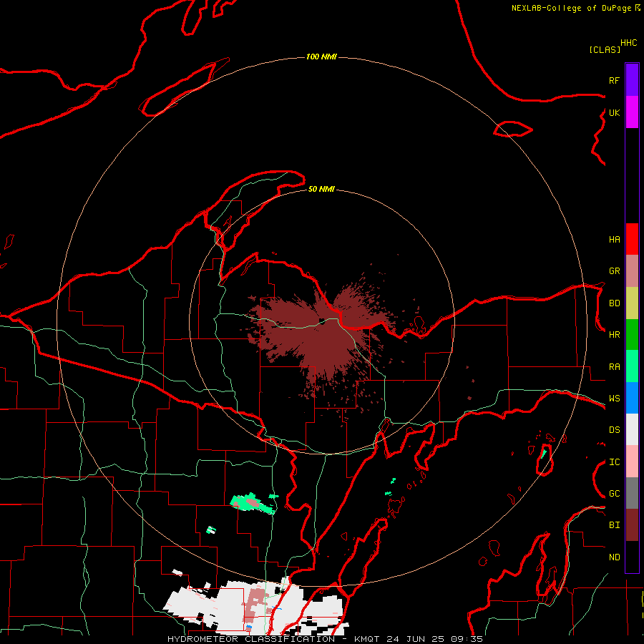Click the 'GR' legend label
The height and width of the screenshot is (644, 644).
(x=614, y=271)
